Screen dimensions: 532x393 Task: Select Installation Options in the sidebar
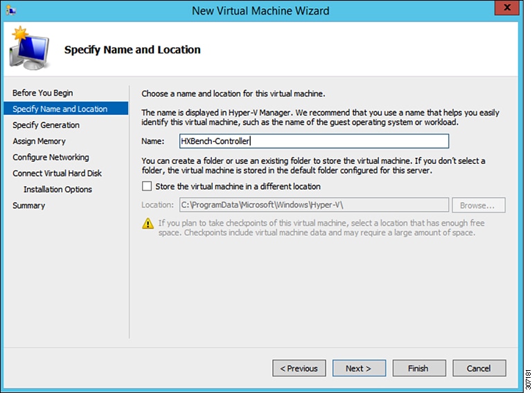pos(58,190)
